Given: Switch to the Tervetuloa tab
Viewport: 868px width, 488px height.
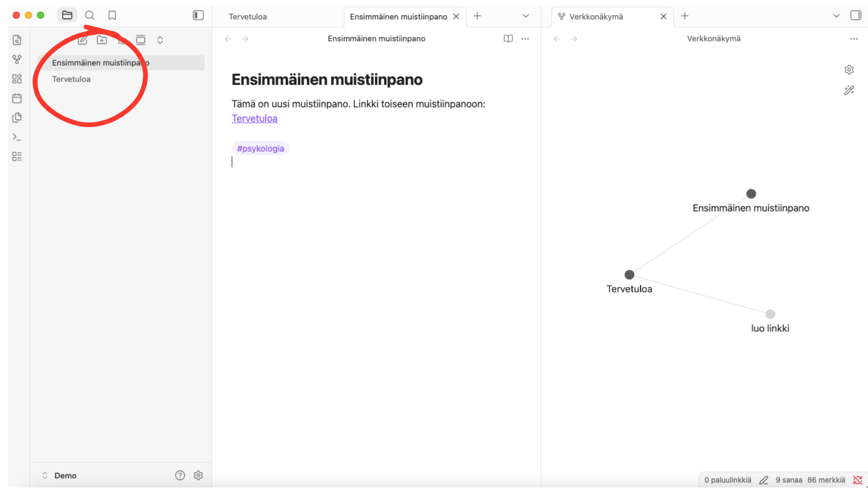Looking at the screenshot, I should (248, 17).
